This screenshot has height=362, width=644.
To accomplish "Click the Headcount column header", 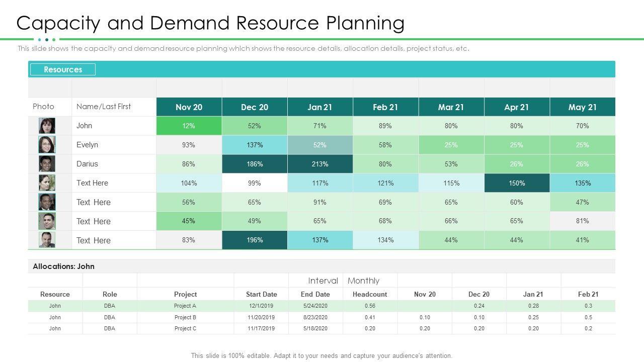I will tap(370, 294).
